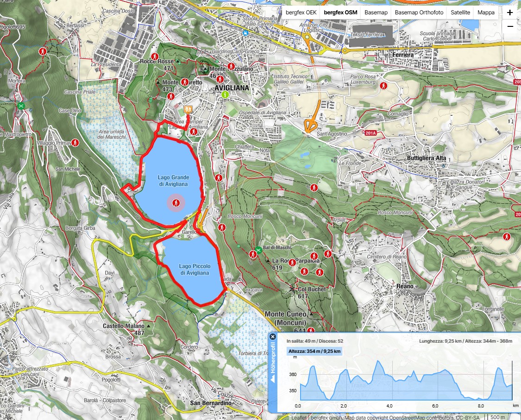Image resolution: width=521 pixels, height=420 pixels.
Task: Open blue train station icon near Avigliana
Action: pos(245,33)
